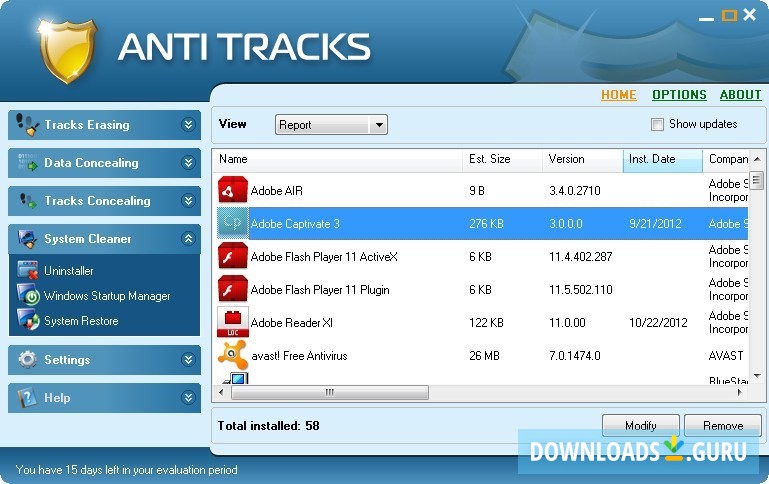Select the Adobe Reader XI row name
The height and width of the screenshot is (484, 769).
292,323
